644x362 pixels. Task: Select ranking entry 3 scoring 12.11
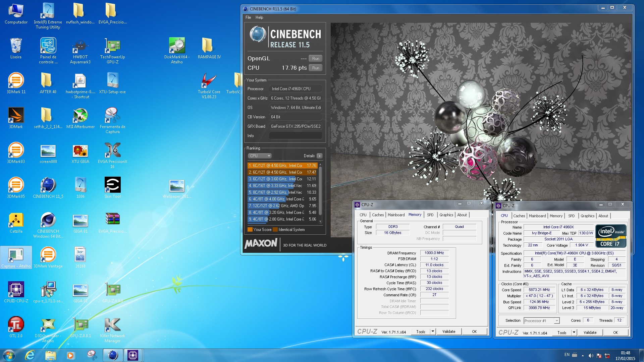coord(282,179)
